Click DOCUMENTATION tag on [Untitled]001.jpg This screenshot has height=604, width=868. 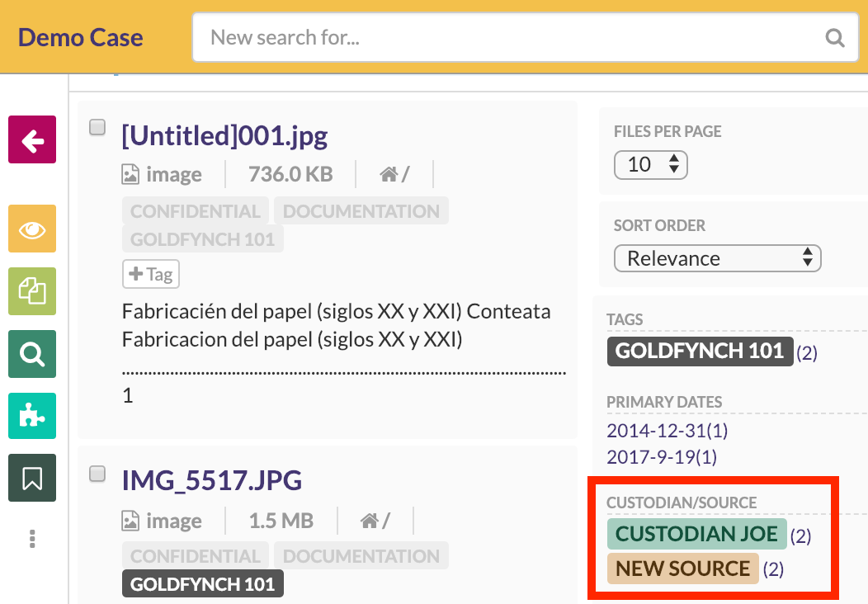(x=361, y=211)
